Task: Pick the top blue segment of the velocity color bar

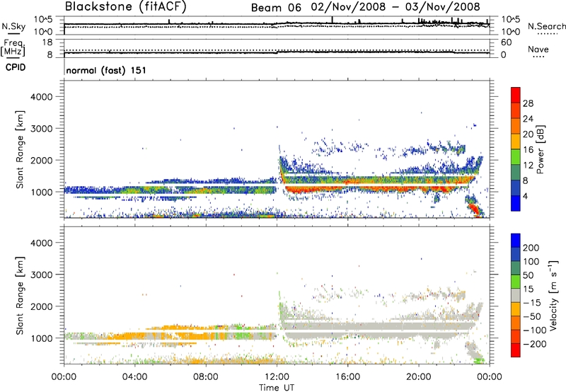Action: (x=516, y=241)
